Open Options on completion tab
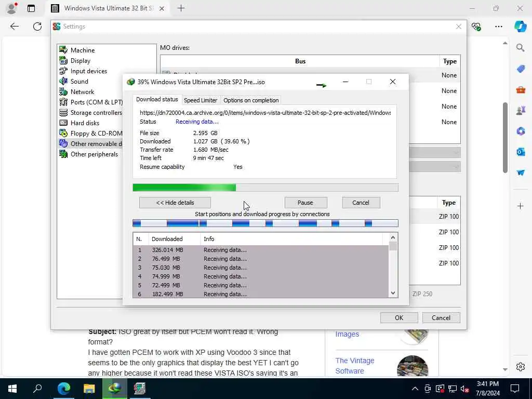 tap(251, 100)
